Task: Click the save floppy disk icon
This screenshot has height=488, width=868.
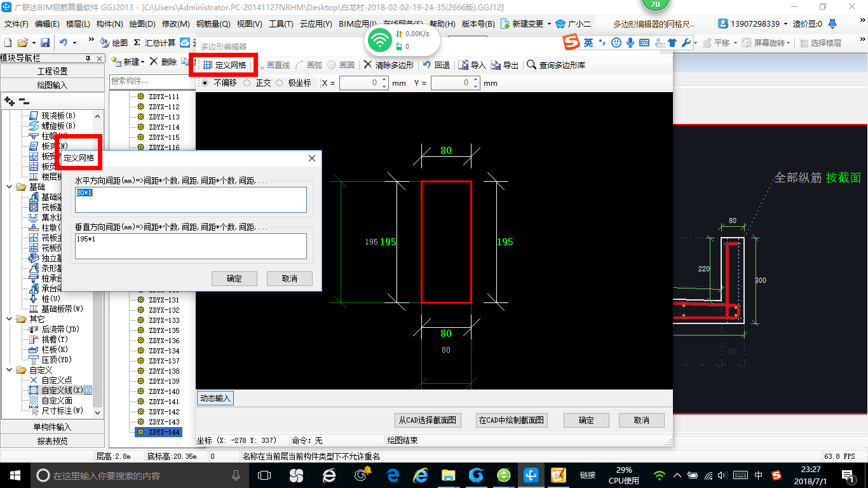Action: click(45, 43)
